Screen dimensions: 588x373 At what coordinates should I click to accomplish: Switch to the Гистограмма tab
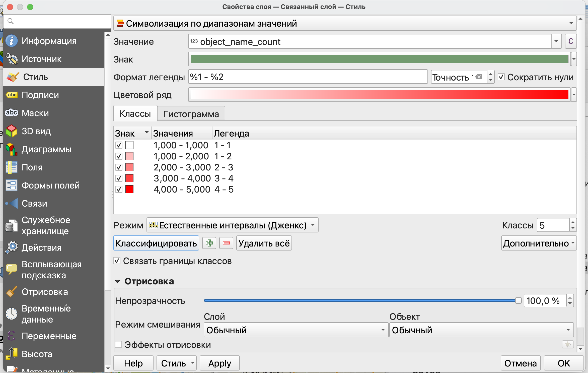tap(191, 114)
